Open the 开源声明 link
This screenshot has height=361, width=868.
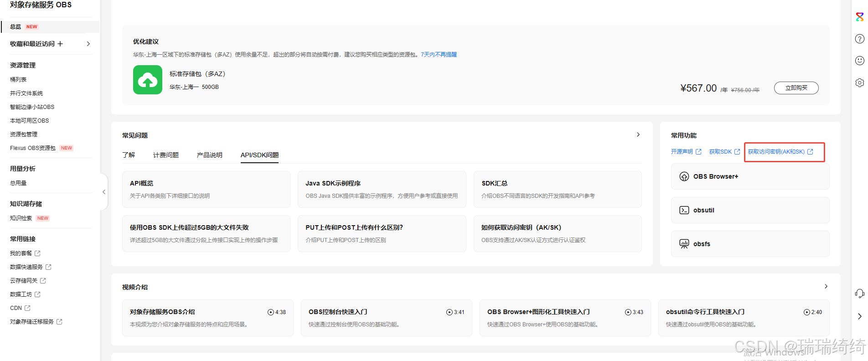coord(682,152)
